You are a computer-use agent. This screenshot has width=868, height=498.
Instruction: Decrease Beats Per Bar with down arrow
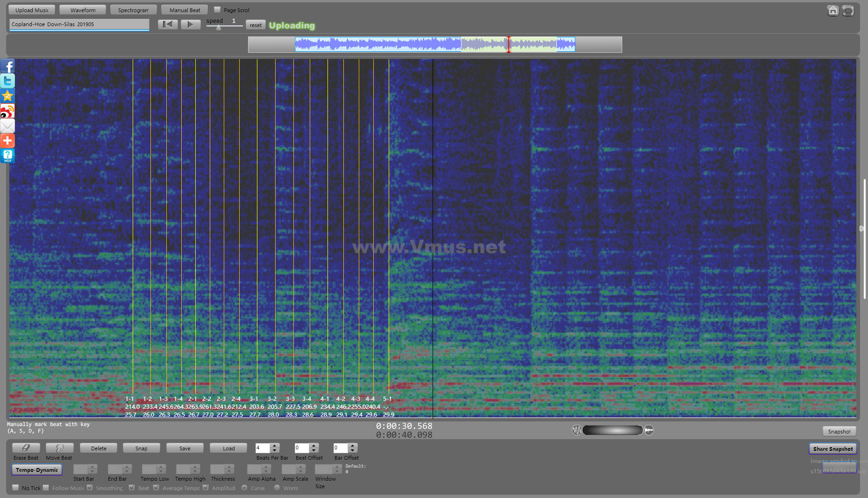pos(275,451)
